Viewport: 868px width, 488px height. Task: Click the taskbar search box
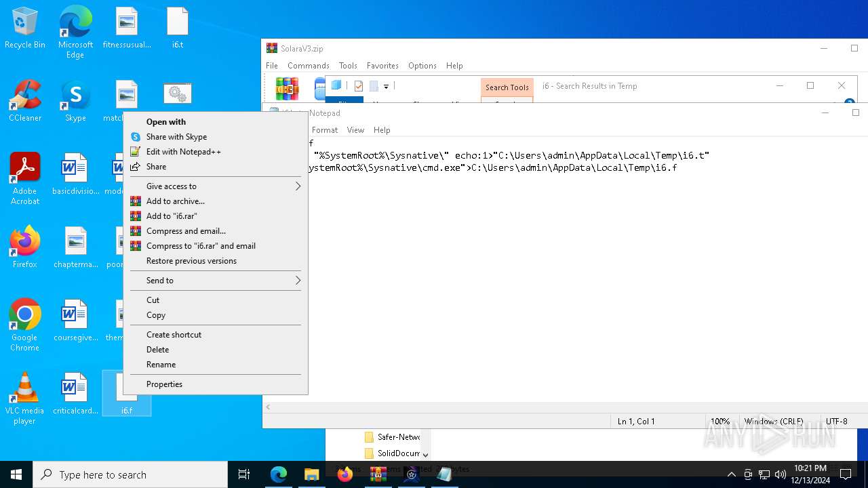click(x=130, y=474)
